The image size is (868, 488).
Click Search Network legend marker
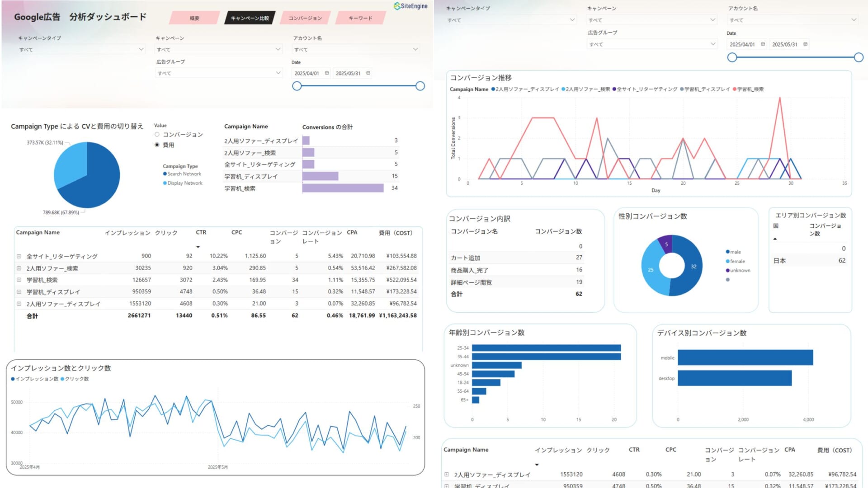[165, 174]
